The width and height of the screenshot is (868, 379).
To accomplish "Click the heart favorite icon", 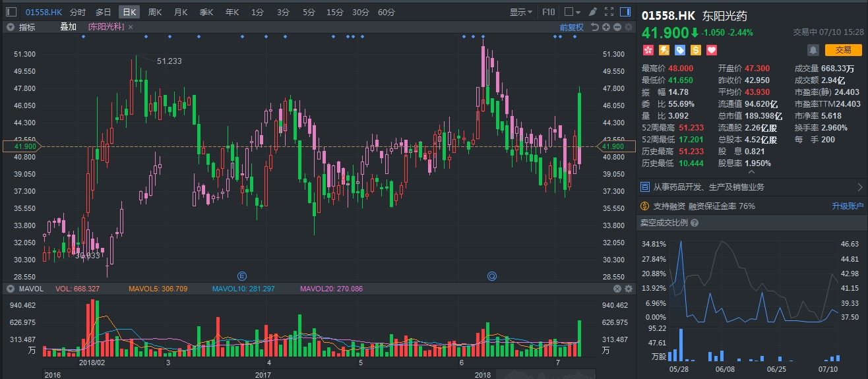I will coord(711,50).
